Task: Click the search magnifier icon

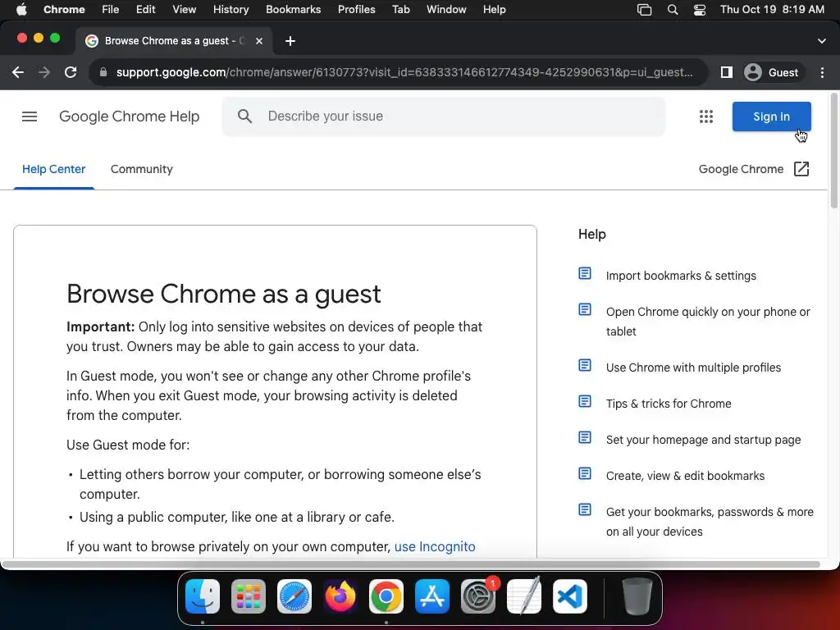Action: tap(244, 116)
